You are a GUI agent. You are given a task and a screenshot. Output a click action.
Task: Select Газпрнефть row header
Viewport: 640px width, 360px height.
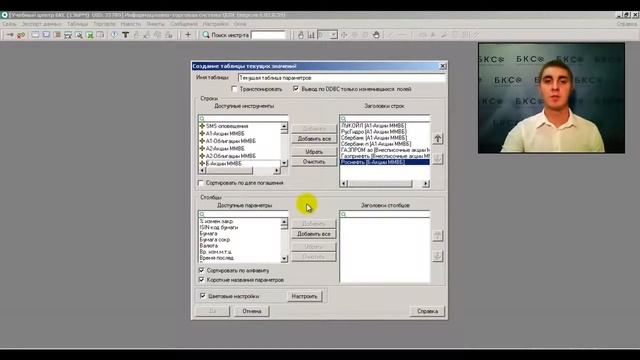384,156
